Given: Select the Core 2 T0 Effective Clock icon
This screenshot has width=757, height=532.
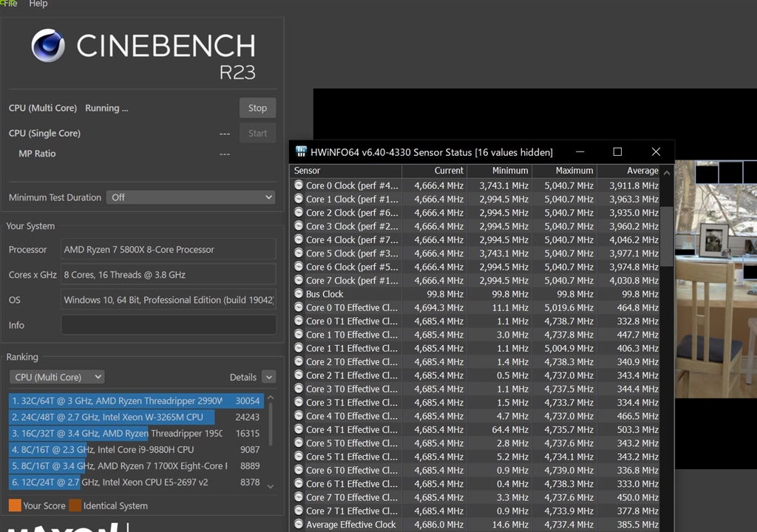Looking at the screenshot, I should pyautogui.click(x=299, y=362).
